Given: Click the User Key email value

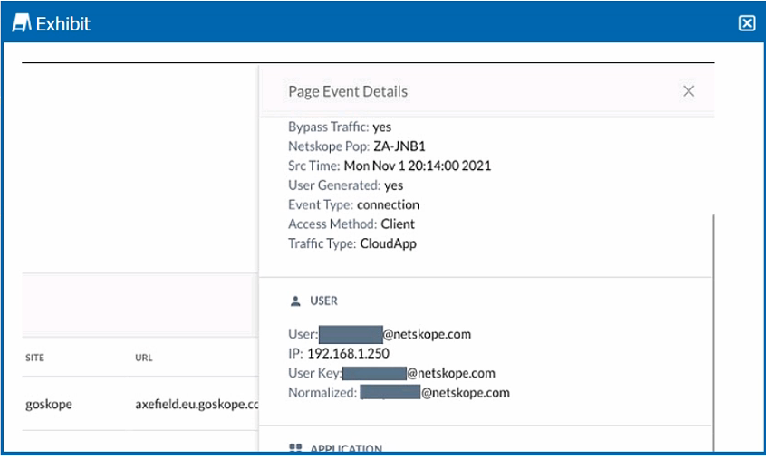Looking at the screenshot, I should 419,373.
